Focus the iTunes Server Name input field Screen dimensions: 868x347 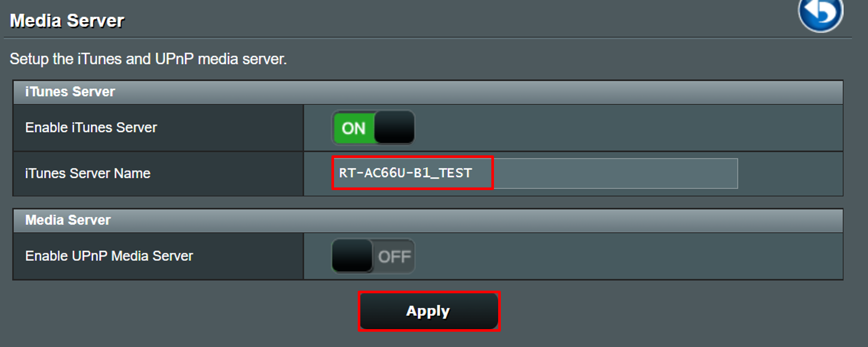(534, 173)
